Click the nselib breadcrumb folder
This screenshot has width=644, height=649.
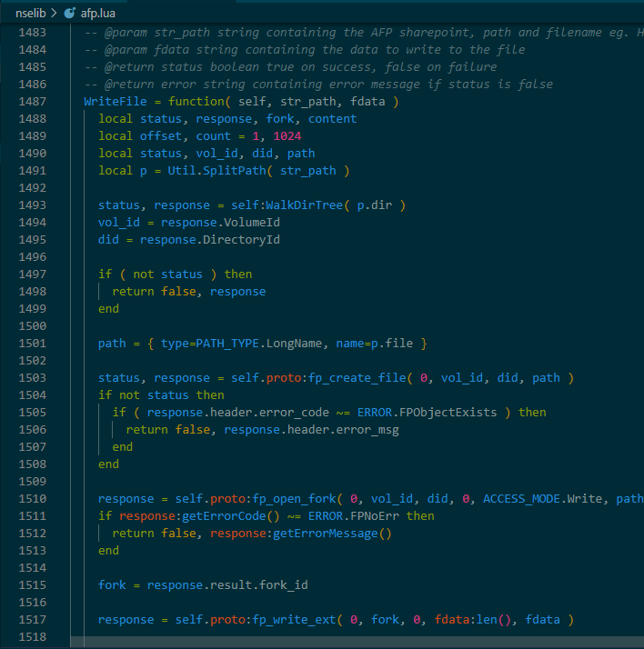click(x=30, y=14)
